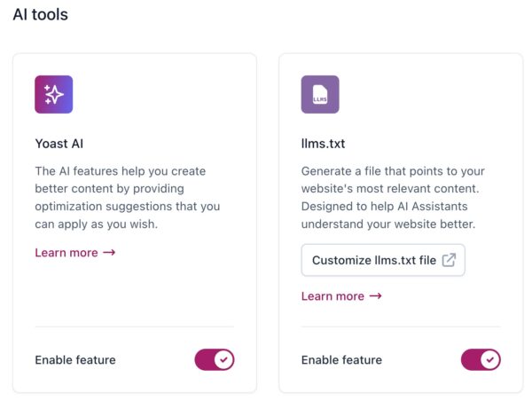
Task: Open Learn more link for llms.txt
Action: coord(332,296)
